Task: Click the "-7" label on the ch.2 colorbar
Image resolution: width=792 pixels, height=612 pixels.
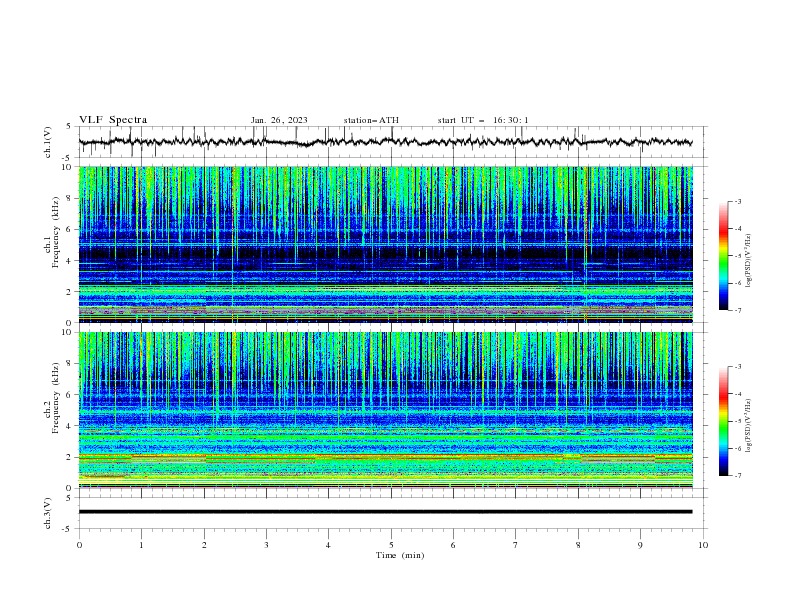Action: click(737, 475)
